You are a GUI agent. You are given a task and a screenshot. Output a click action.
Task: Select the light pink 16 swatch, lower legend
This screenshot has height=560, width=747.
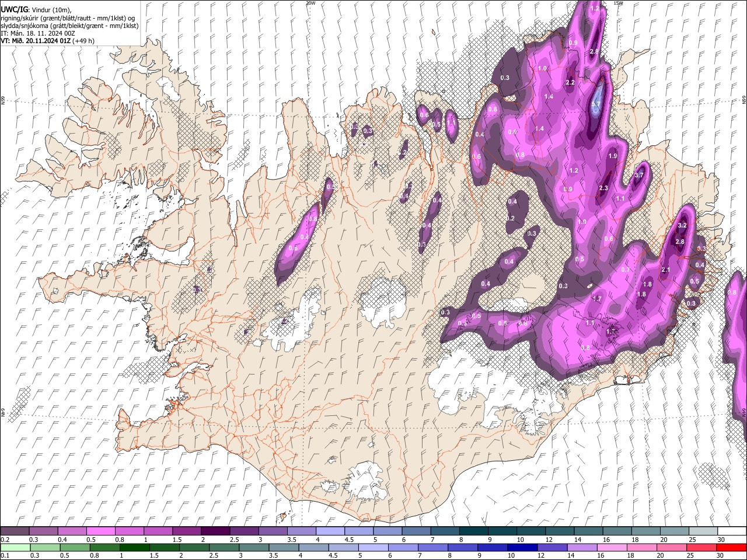611,547
